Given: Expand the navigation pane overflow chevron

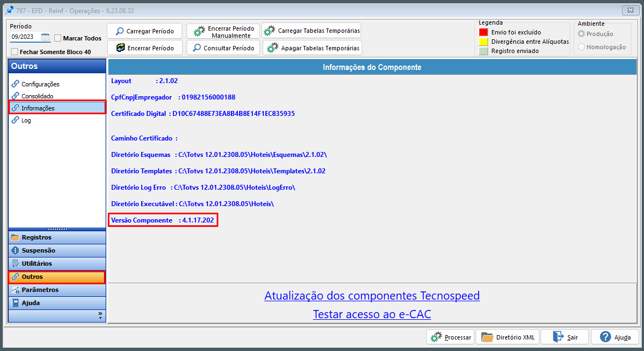Looking at the screenshot, I should 100,315.
